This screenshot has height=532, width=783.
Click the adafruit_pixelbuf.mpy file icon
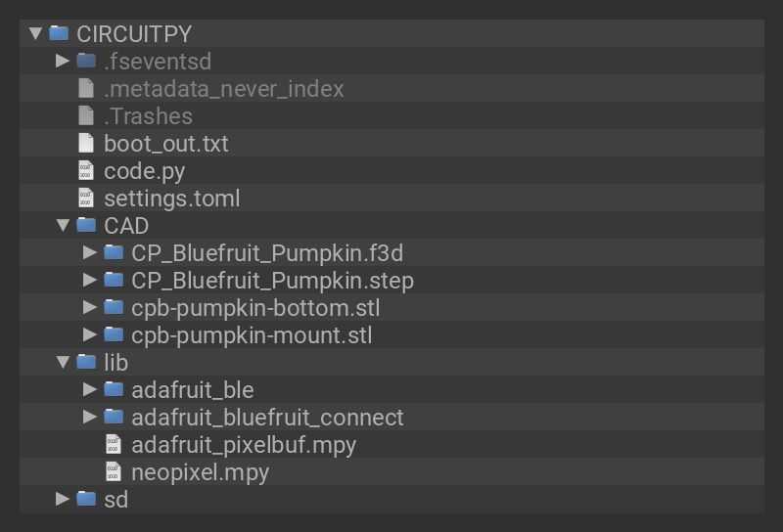(x=114, y=444)
